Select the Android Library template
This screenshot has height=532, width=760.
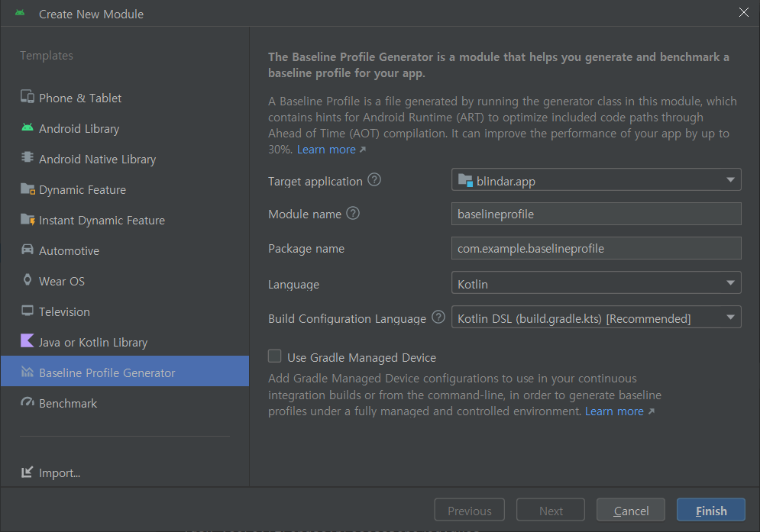[x=125, y=128]
